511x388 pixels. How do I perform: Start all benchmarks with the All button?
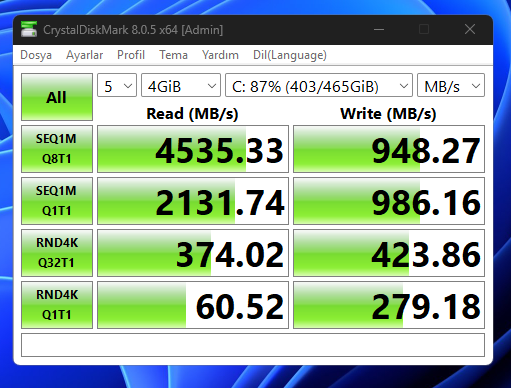click(x=57, y=97)
